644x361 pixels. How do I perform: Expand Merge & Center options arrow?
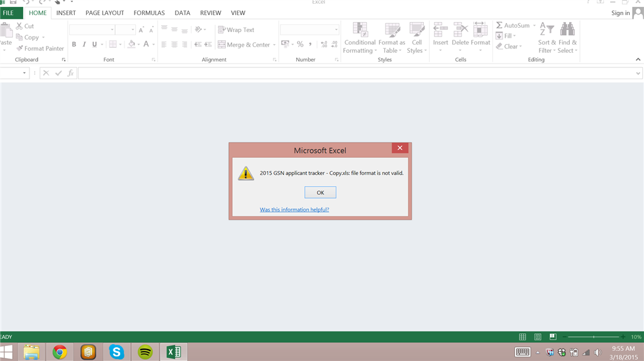[x=274, y=45]
